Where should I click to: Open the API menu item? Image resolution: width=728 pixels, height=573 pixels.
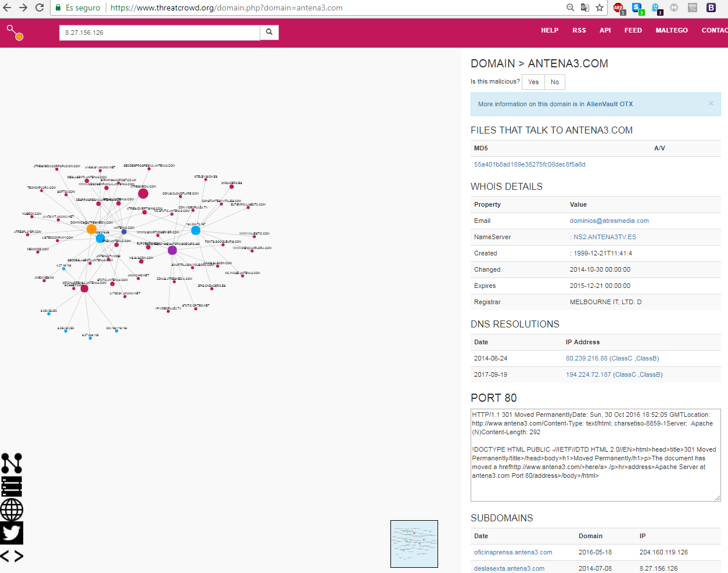[x=605, y=30]
